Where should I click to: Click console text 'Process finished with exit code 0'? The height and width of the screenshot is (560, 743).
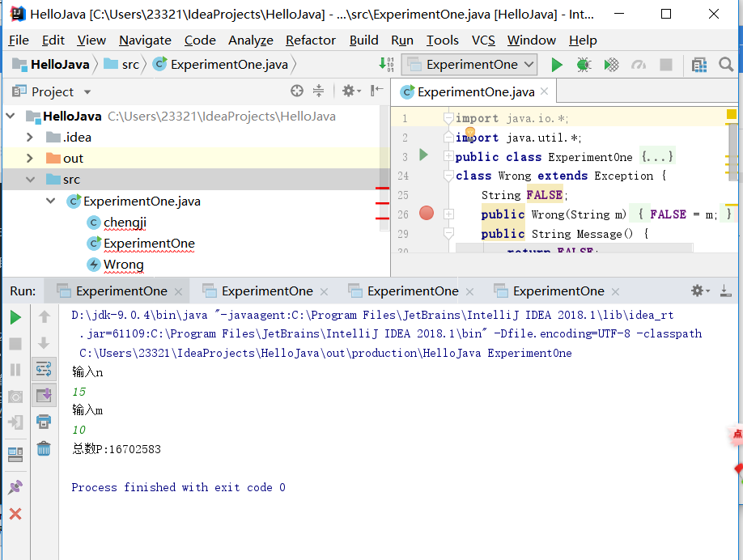point(178,487)
